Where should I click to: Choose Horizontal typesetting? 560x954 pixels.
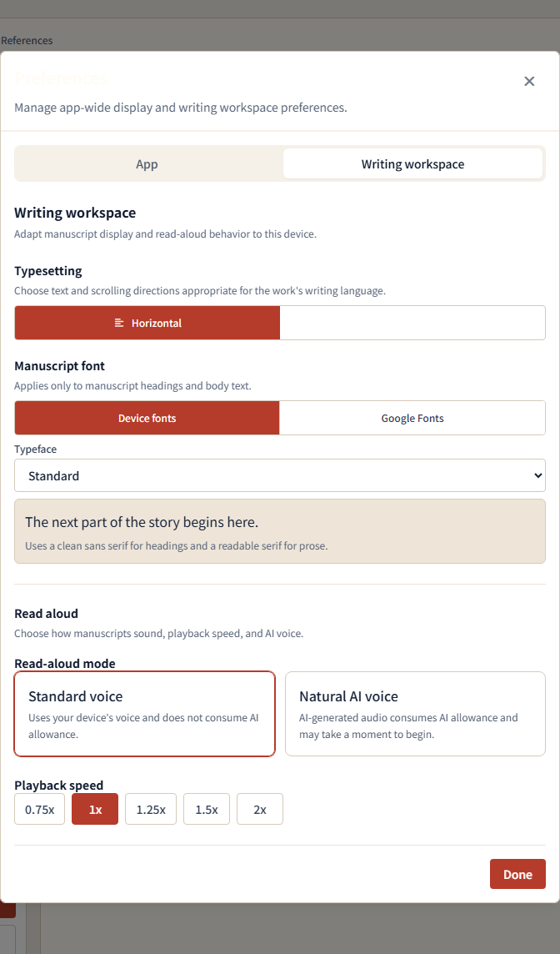147,323
